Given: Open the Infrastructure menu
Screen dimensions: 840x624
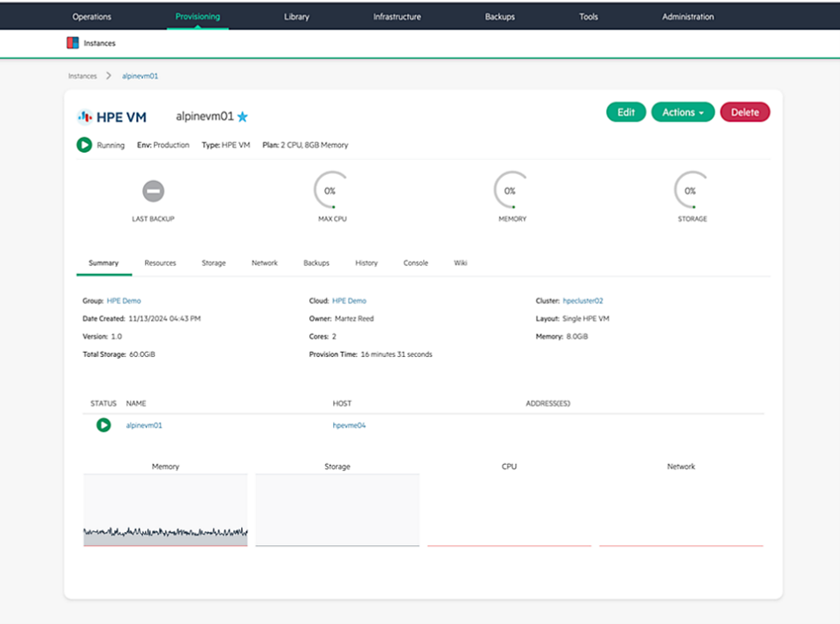Looking at the screenshot, I should pos(397,17).
